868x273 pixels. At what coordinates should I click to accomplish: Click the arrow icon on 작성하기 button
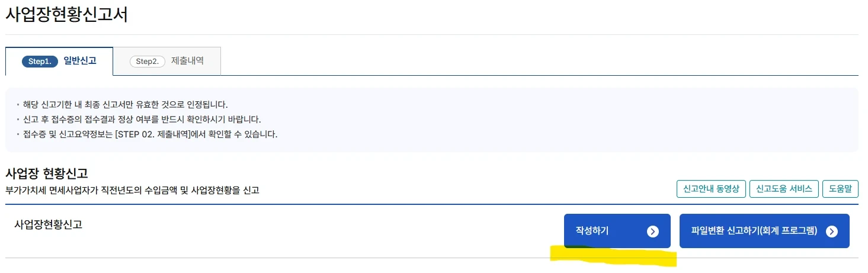pyautogui.click(x=652, y=232)
